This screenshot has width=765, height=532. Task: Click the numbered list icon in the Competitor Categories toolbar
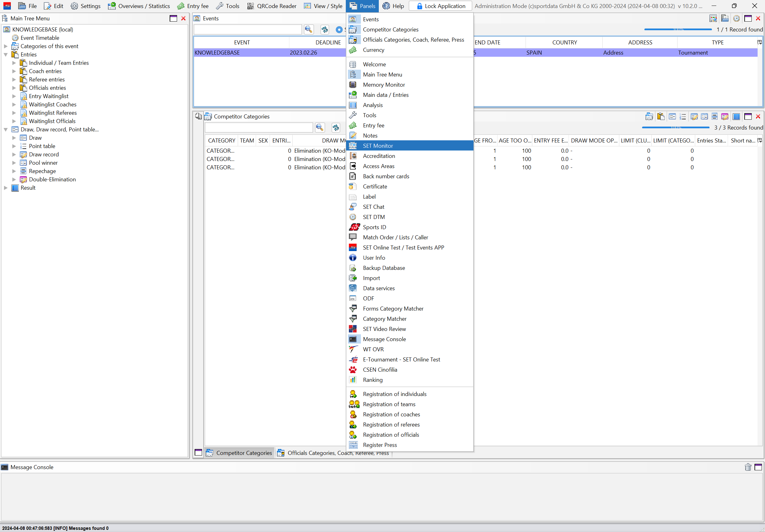(x=683, y=117)
